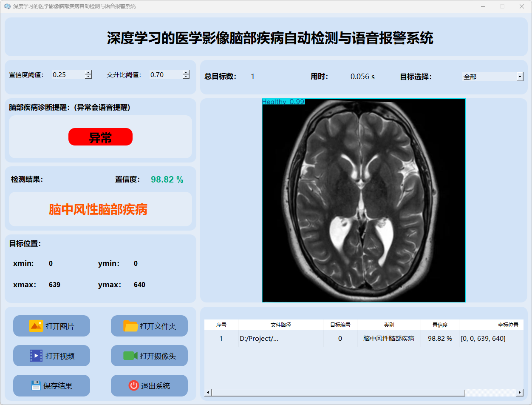Close the application window
This screenshot has height=405, width=532.
[522, 6]
